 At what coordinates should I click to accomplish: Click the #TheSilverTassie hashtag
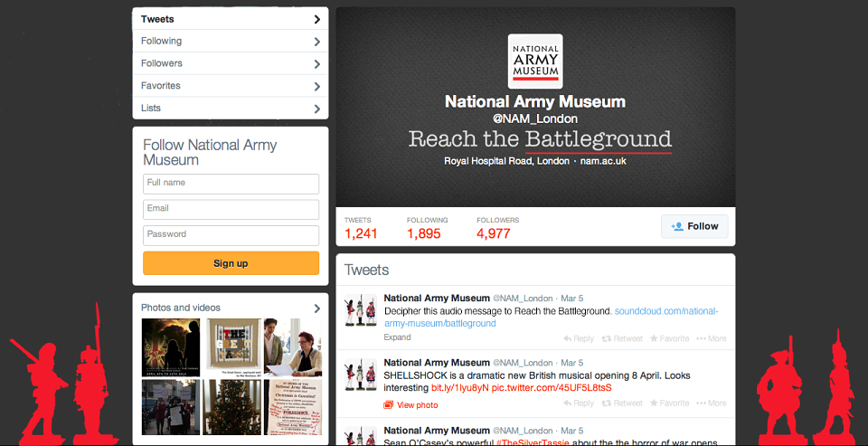532,442
